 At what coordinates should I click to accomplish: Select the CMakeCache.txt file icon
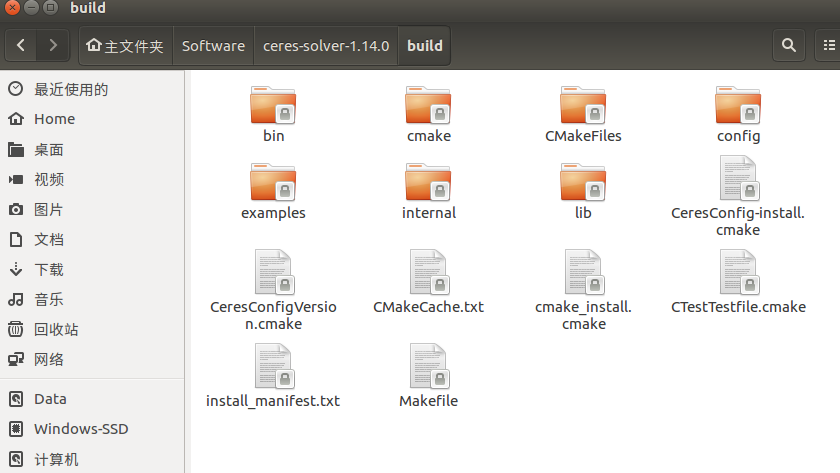pyautogui.click(x=429, y=272)
